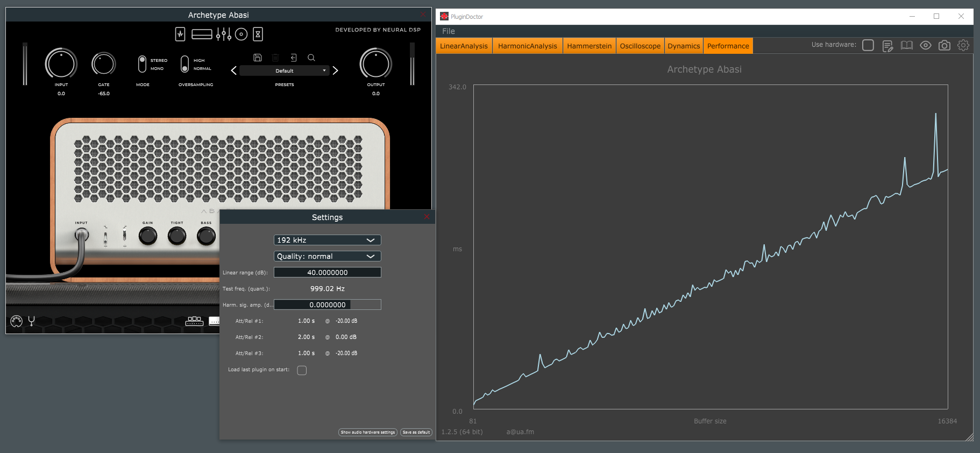Click the amp Bass knob
Viewport: 980px width, 453px height.
click(206, 236)
